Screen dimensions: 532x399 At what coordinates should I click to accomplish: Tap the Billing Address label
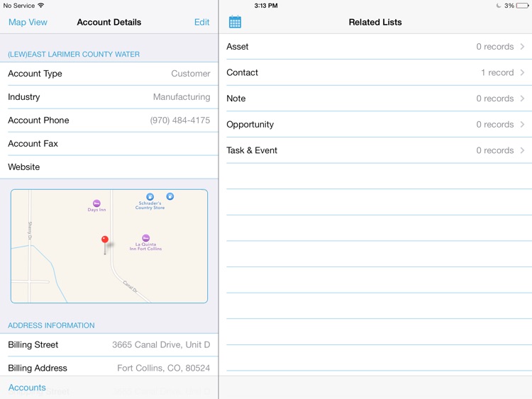point(38,368)
